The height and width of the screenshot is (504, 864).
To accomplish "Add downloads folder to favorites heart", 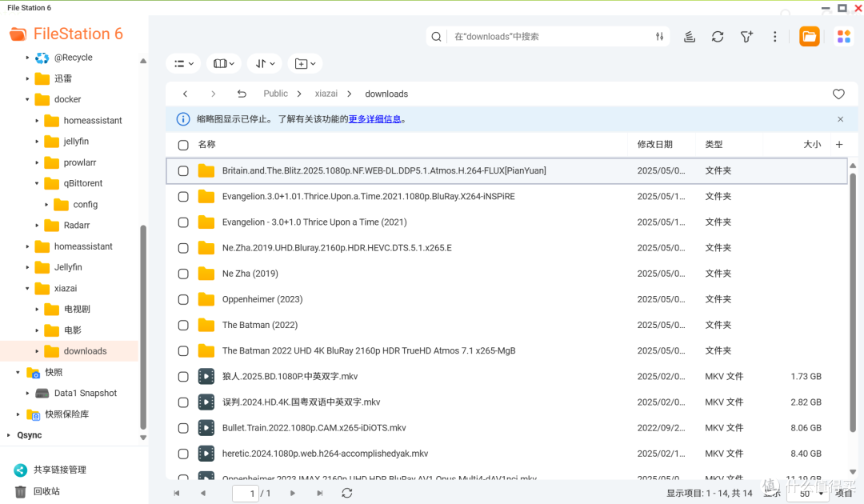I will click(838, 94).
